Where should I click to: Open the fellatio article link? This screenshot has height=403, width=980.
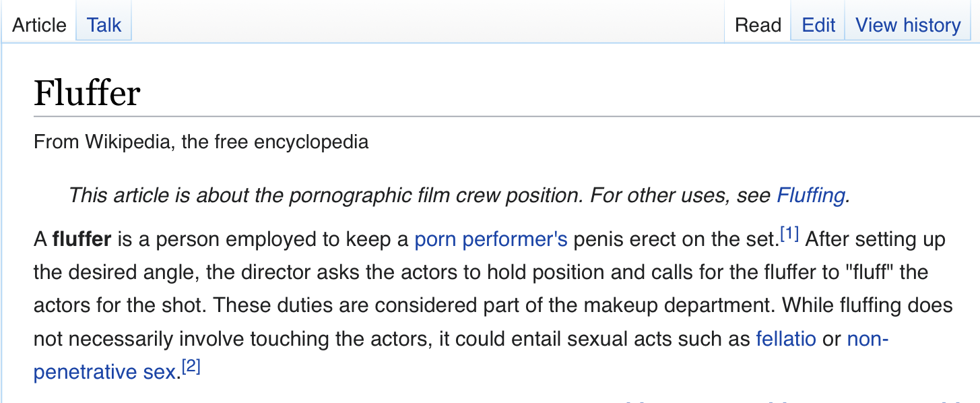click(786, 339)
